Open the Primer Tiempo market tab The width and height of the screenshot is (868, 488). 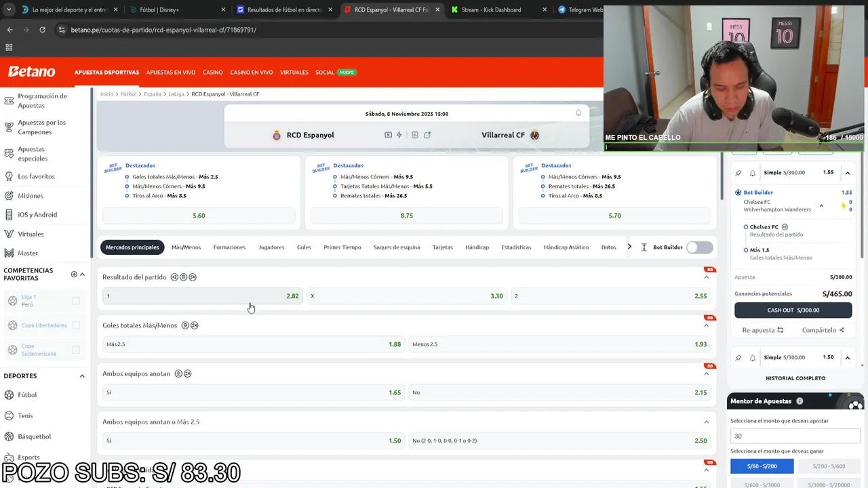[342, 247]
